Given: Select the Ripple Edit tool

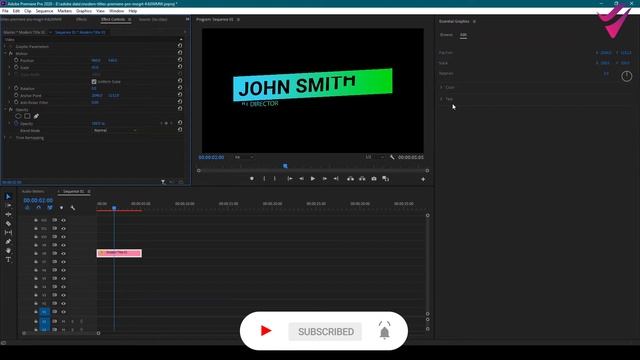Looking at the screenshot, I should click(x=8, y=214).
